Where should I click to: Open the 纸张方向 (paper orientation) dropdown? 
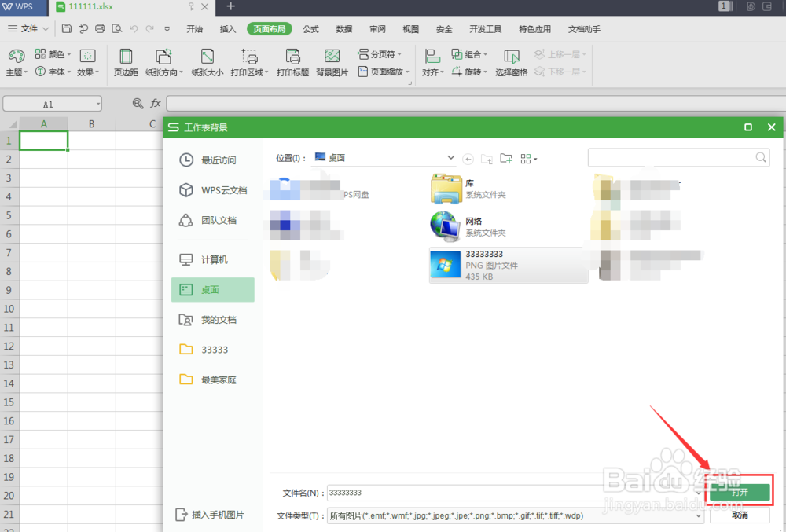[x=163, y=62]
